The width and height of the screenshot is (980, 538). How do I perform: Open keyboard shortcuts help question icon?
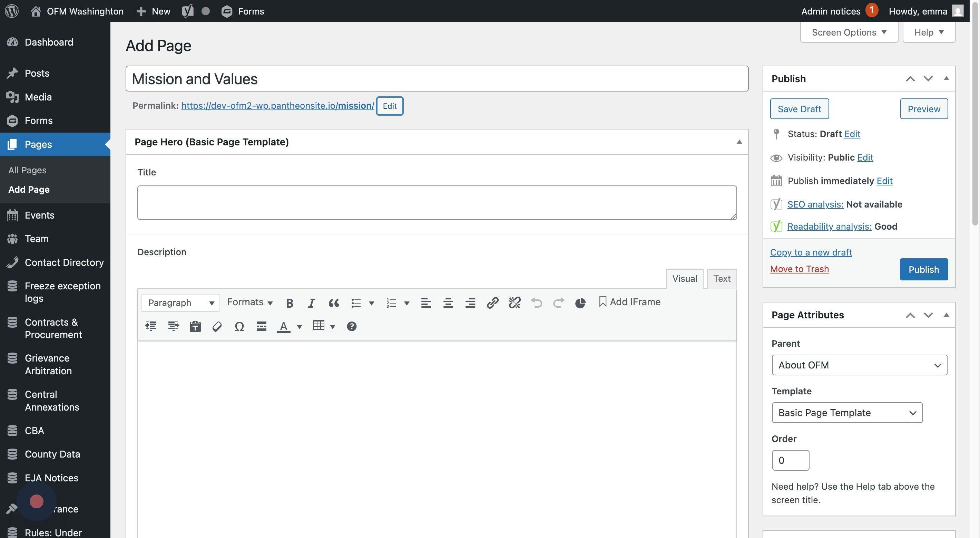pyautogui.click(x=352, y=326)
